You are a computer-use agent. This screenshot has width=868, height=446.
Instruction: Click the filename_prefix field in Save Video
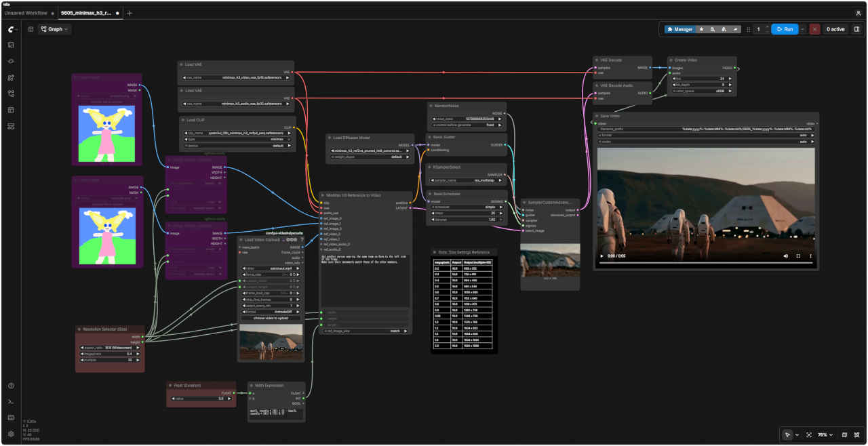(x=706, y=129)
